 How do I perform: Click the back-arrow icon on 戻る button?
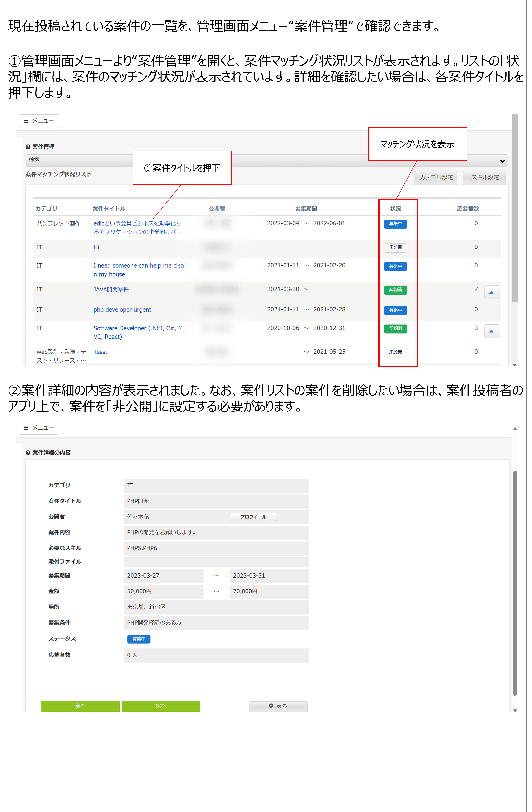click(x=271, y=706)
